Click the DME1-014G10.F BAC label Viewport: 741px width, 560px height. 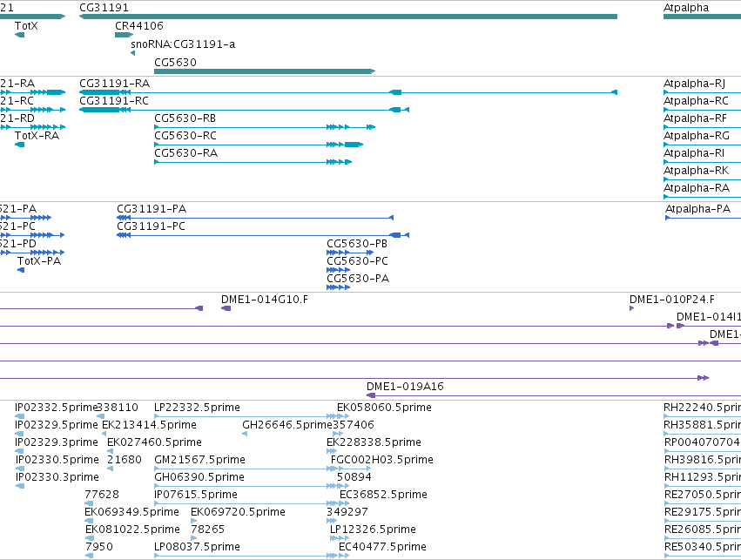pos(265,300)
